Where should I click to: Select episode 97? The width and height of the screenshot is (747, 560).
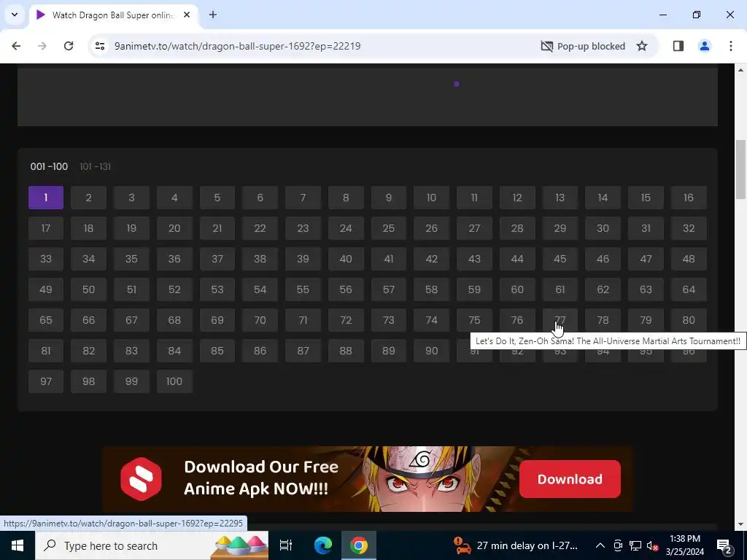[x=46, y=381]
